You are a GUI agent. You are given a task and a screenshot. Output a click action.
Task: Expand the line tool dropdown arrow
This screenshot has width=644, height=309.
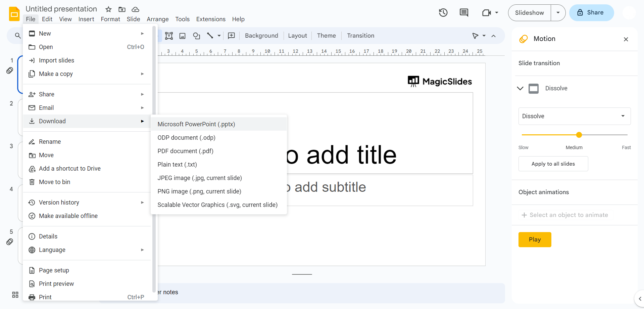pyautogui.click(x=219, y=36)
